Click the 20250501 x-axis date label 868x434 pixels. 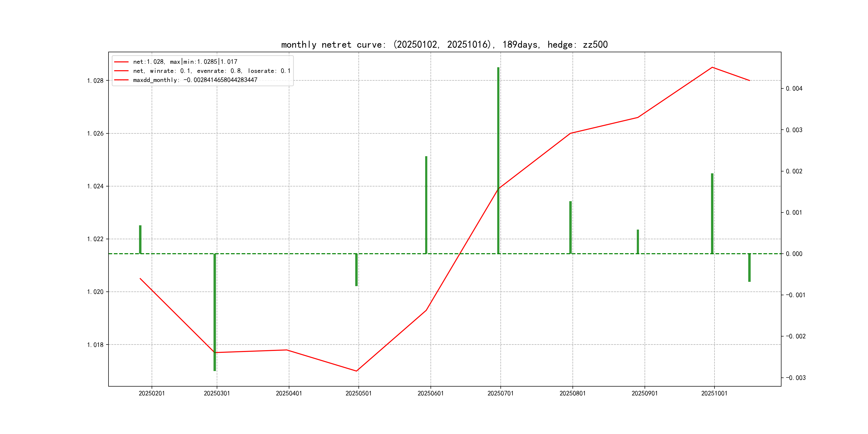[x=358, y=393]
